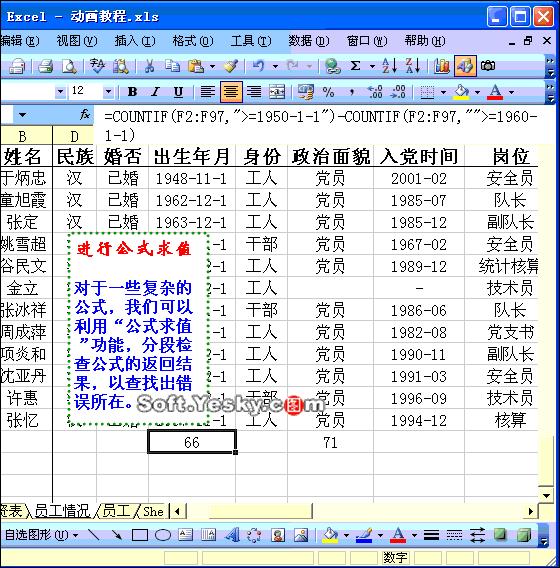Click the Format Painter brush icon
Screen dimensions: 560x568
point(231,66)
